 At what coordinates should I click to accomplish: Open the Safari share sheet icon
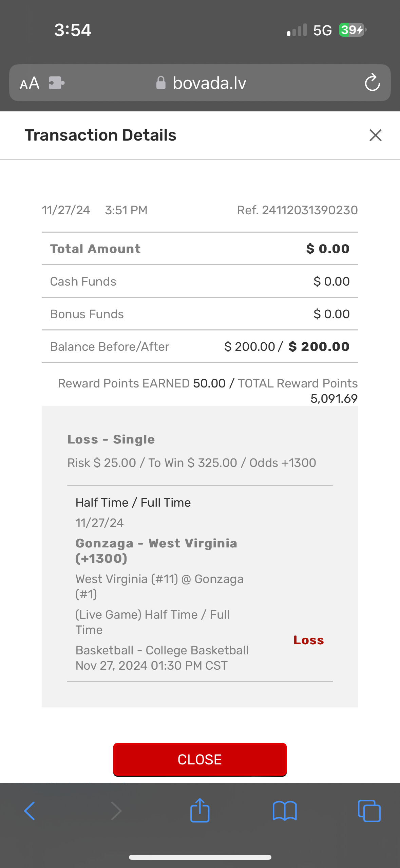click(200, 810)
